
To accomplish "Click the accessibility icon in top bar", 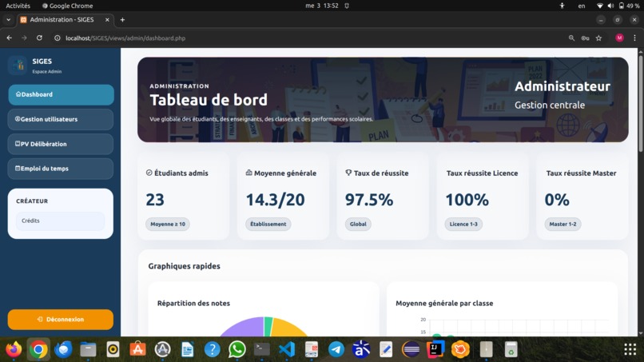I will pos(562,6).
